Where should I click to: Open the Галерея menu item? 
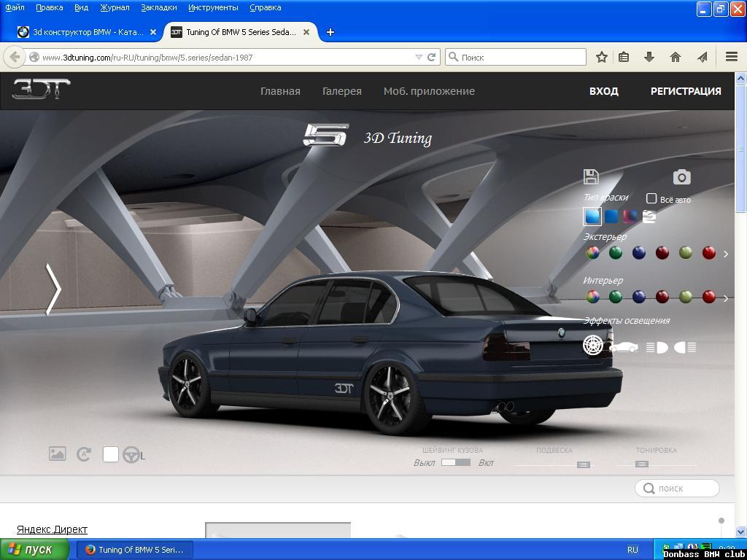pos(341,91)
